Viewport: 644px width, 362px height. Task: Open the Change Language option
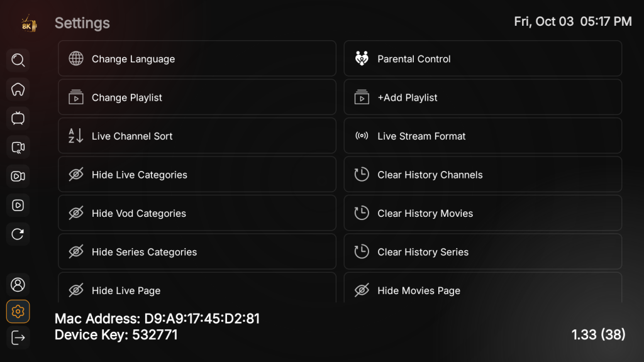[x=197, y=59]
